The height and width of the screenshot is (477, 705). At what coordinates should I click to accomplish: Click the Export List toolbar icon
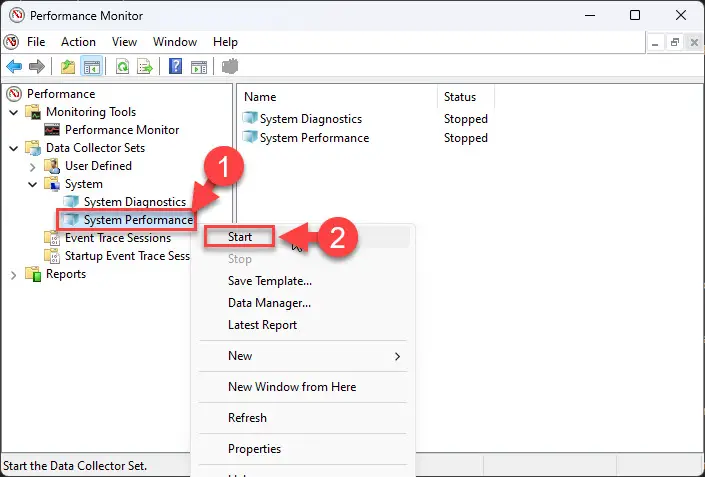point(145,67)
